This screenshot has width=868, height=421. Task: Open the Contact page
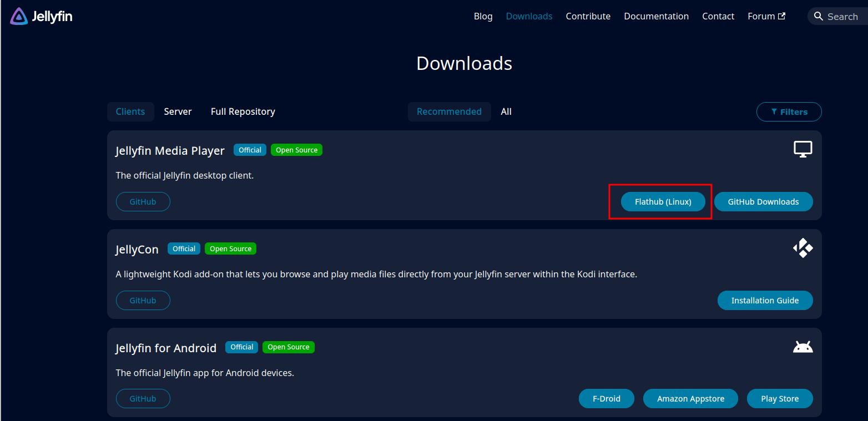tap(718, 16)
